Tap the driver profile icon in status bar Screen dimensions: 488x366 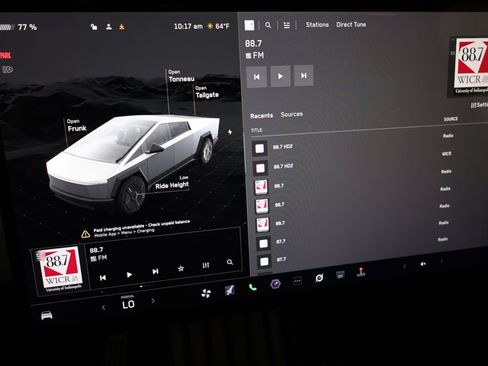109,27
